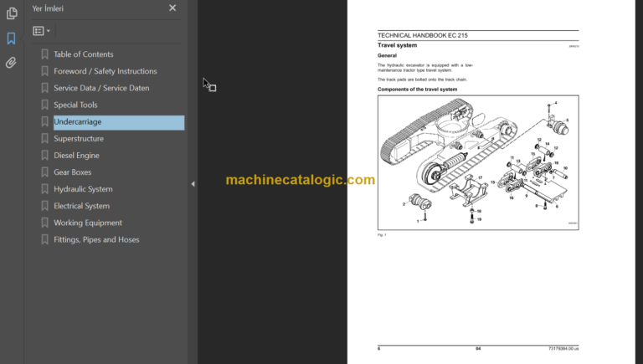Click bookmark icon beside Table of Contents
Image resolution: width=643 pixels, height=364 pixels.
pyautogui.click(x=44, y=54)
